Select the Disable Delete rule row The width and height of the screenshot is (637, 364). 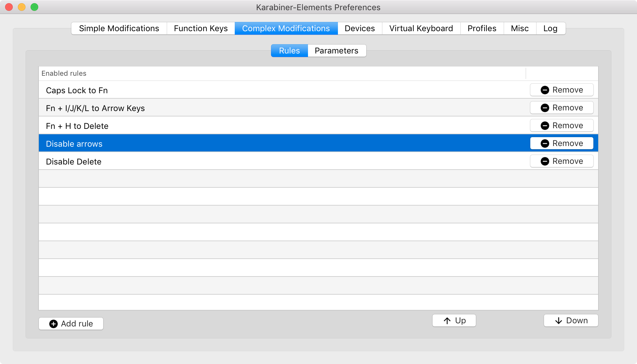pos(223,162)
